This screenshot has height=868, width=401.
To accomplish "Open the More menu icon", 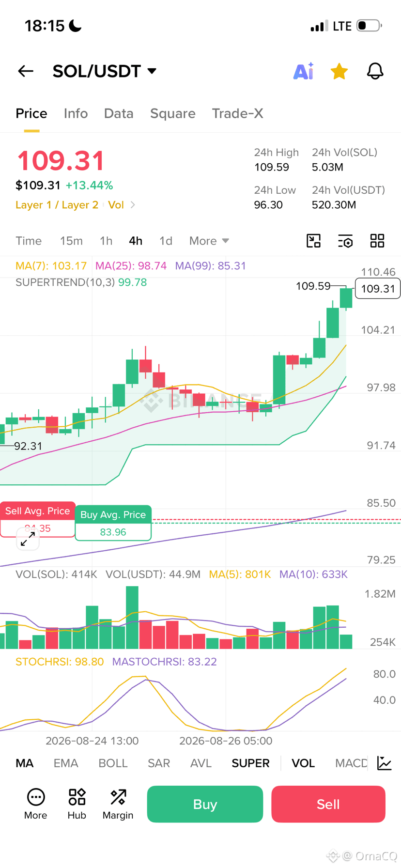I will pos(36,804).
